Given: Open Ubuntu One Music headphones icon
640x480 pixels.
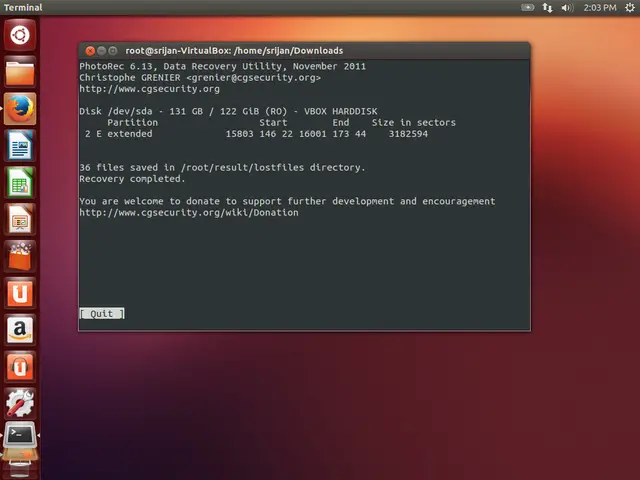Looking at the screenshot, I should pos(20,366).
